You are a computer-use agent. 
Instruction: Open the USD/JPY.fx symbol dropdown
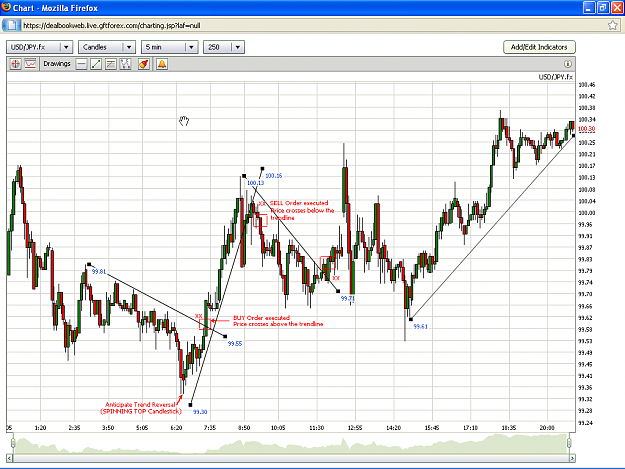39,47
